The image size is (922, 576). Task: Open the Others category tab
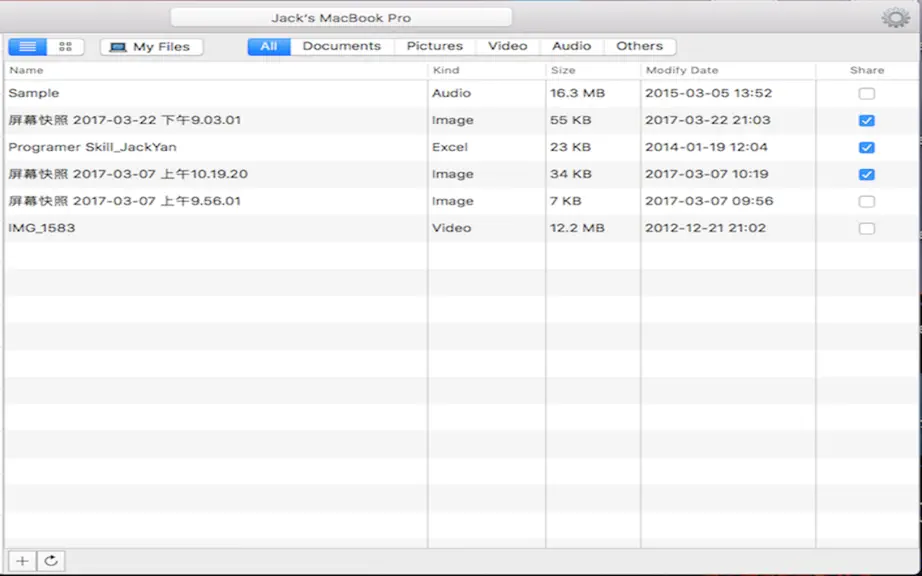pyautogui.click(x=640, y=46)
